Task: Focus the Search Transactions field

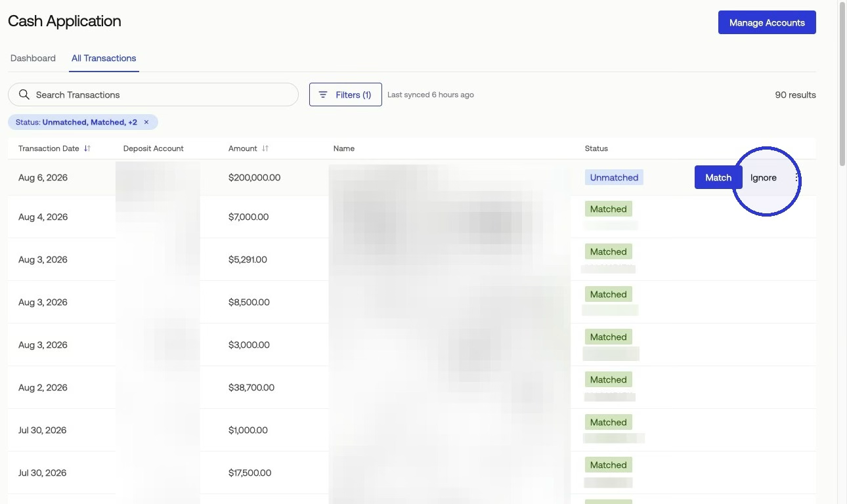Action: (153, 94)
